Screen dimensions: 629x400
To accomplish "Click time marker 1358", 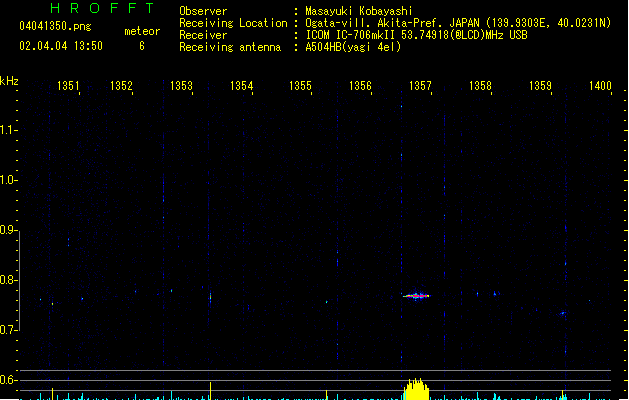I will (480, 86).
